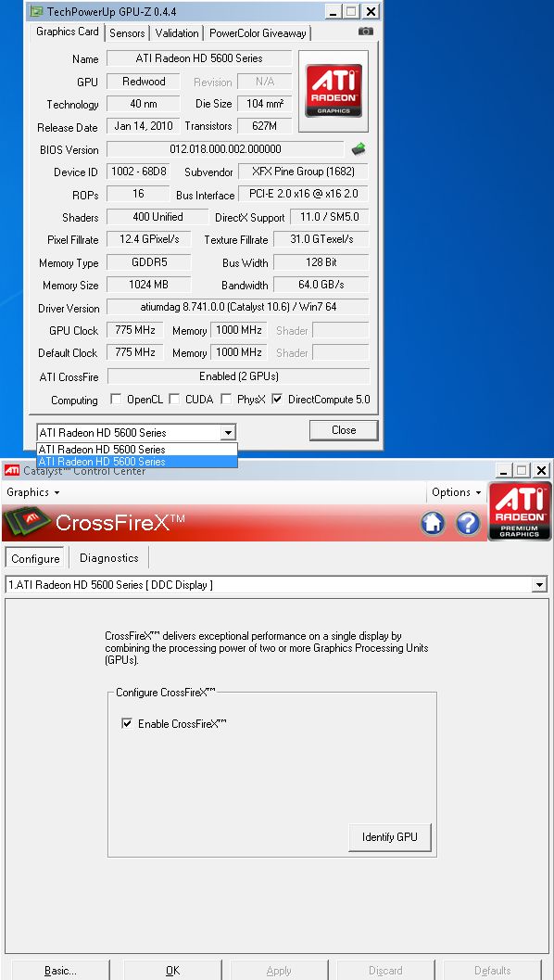Click the Default Clock 775 MHz field

[x=135, y=352]
